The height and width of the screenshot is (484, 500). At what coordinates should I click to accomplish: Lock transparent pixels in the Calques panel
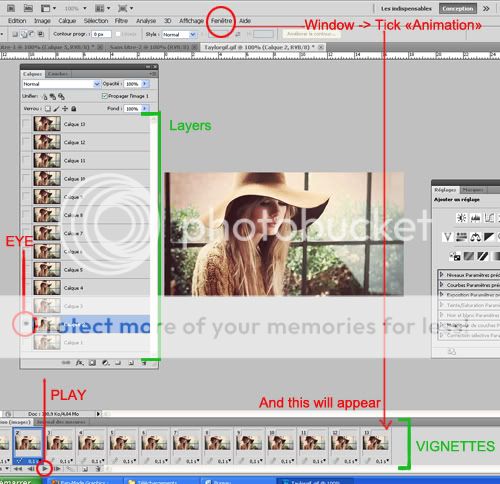(48, 109)
